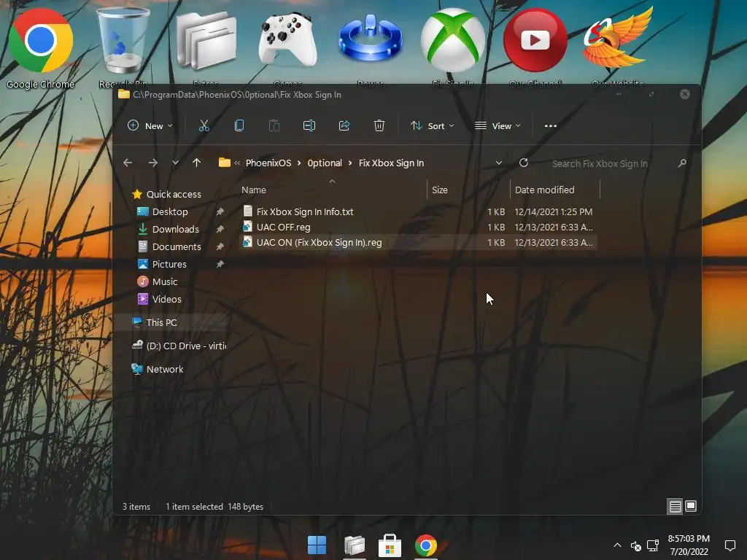
Task: Go forward with the right arrow
Action: point(153,163)
